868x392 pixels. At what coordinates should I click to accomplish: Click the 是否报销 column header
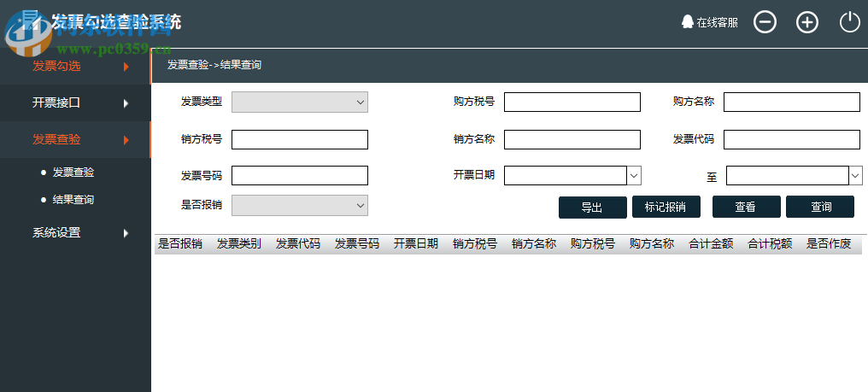click(180, 243)
